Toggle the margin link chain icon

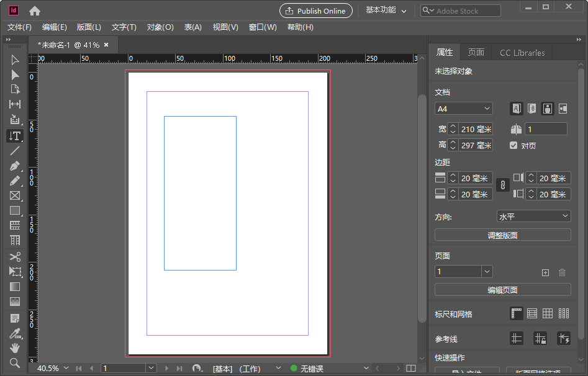point(502,184)
